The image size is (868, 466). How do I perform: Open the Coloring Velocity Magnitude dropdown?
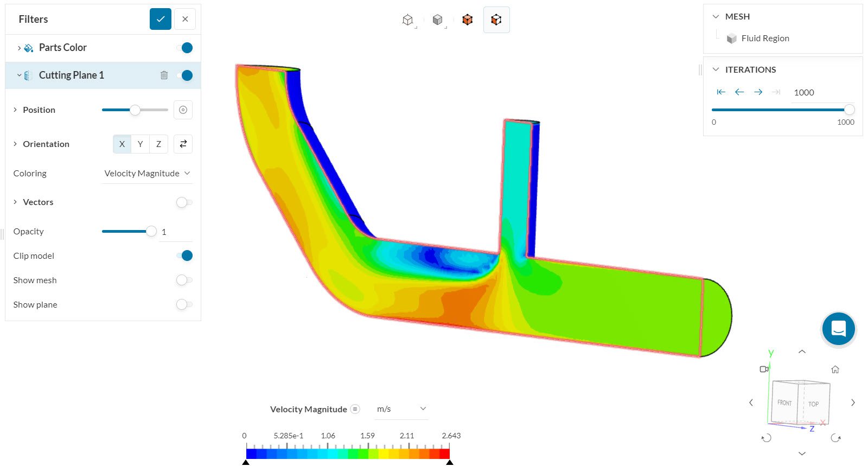(x=147, y=174)
